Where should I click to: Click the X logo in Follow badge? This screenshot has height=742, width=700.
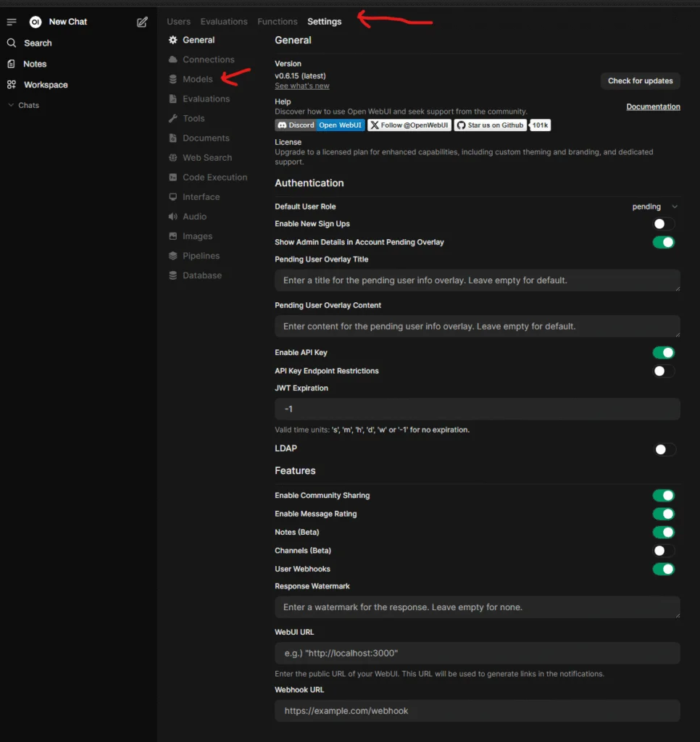(375, 125)
